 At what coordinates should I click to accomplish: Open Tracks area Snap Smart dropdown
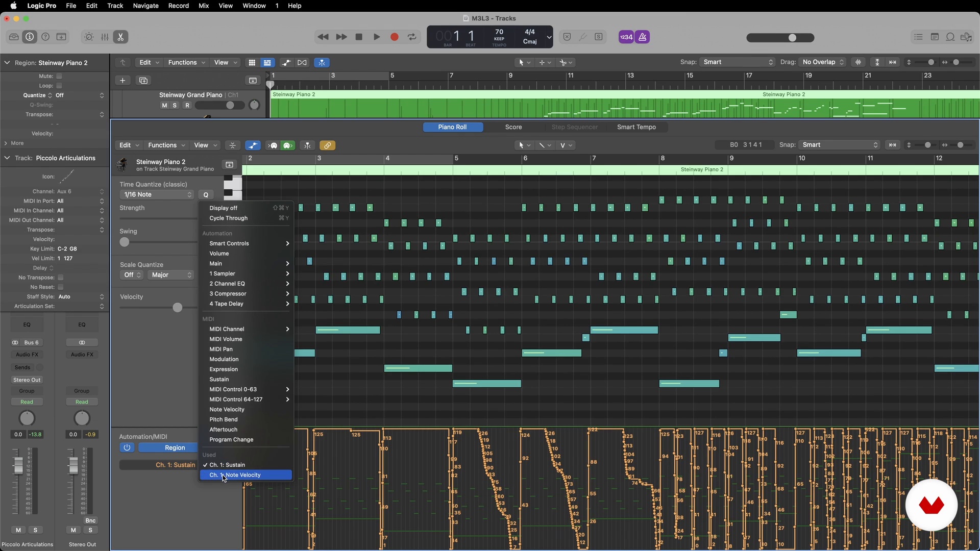tap(738, 62)
